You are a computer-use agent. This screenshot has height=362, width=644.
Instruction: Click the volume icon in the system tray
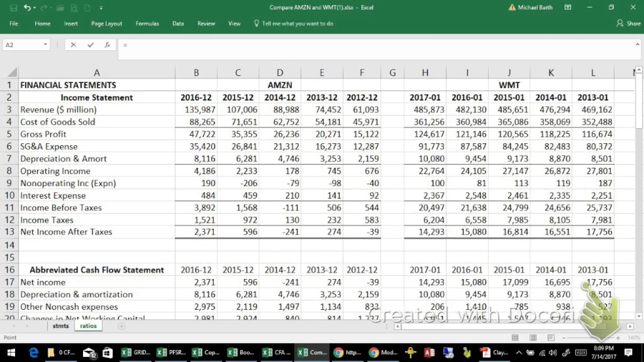coord(553,352)
